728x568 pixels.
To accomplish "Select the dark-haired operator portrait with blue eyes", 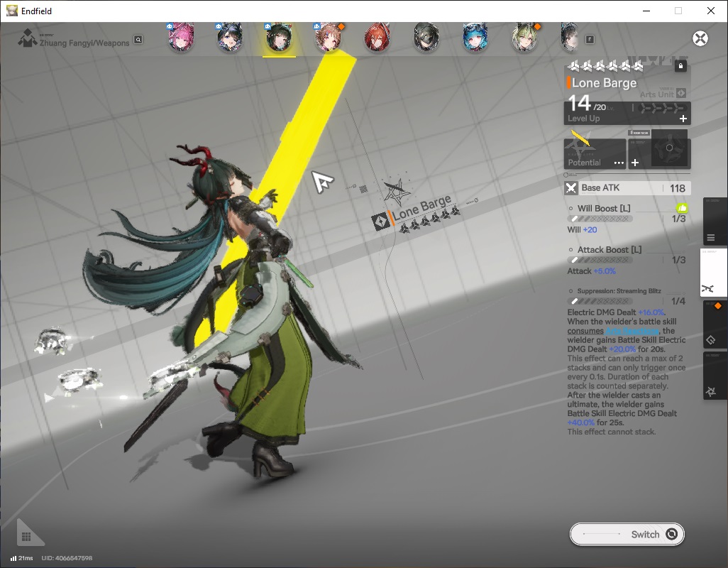I will coord(230,38).
